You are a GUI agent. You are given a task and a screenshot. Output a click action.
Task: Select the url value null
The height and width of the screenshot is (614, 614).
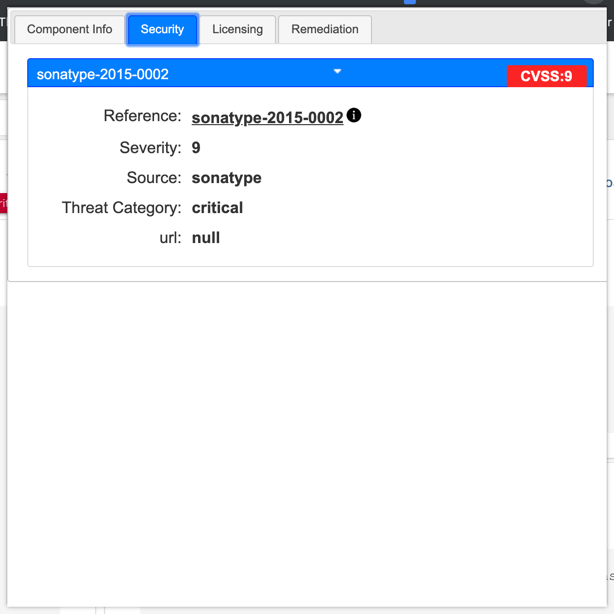(206, 238)
